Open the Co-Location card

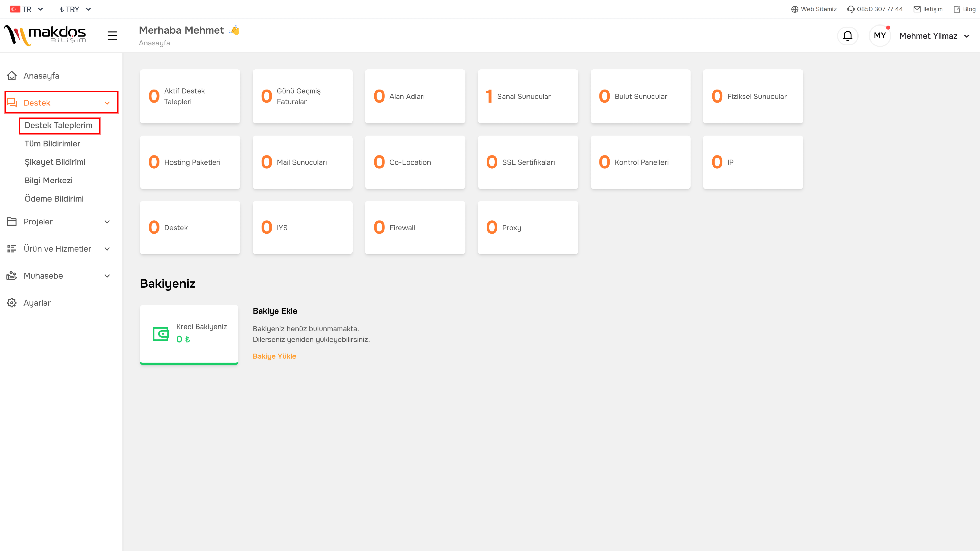415,162
